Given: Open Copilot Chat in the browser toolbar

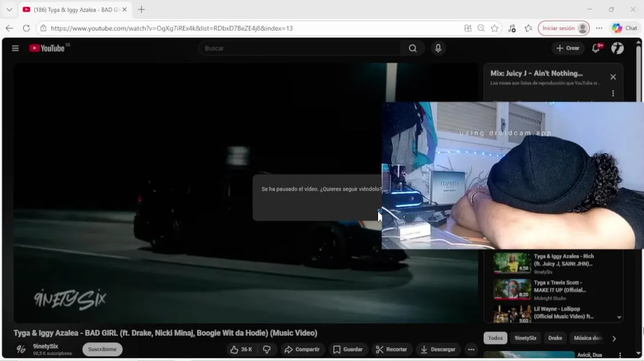Looking at the screenshot, I should click(624, 29).
